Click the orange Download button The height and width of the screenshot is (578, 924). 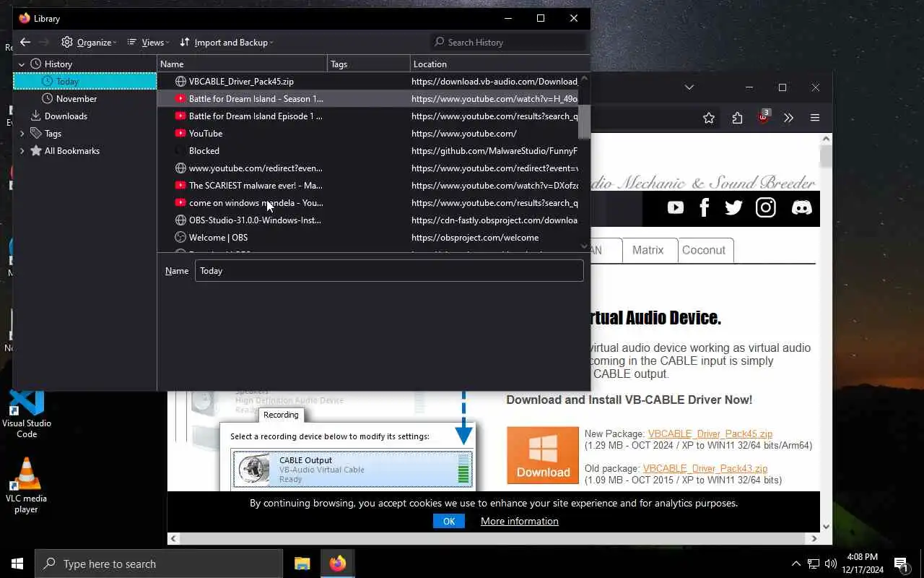(543, 455)
